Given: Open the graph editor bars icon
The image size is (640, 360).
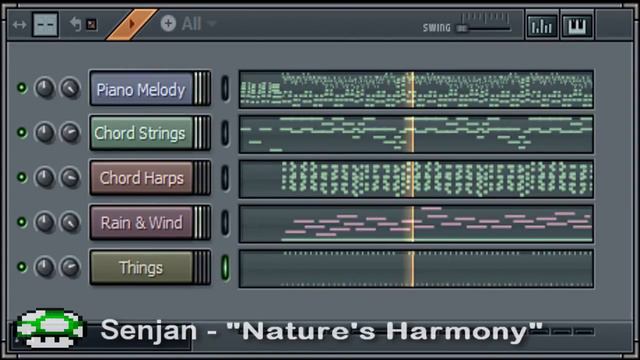Looking at the screenshot, I should pyautogui.click(x=542, y=26).
